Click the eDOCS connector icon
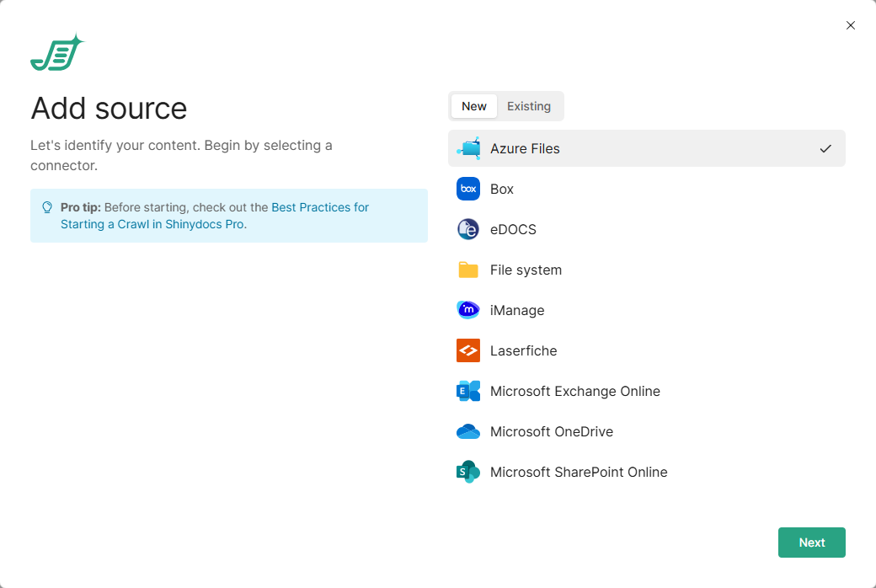Image resolution: width=876 pixels, height=588 pixels. tap(468, 229)
